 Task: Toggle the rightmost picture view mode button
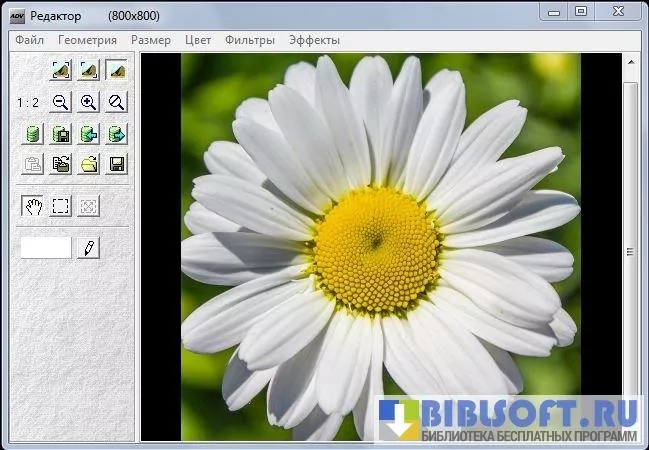pos(117,70)
